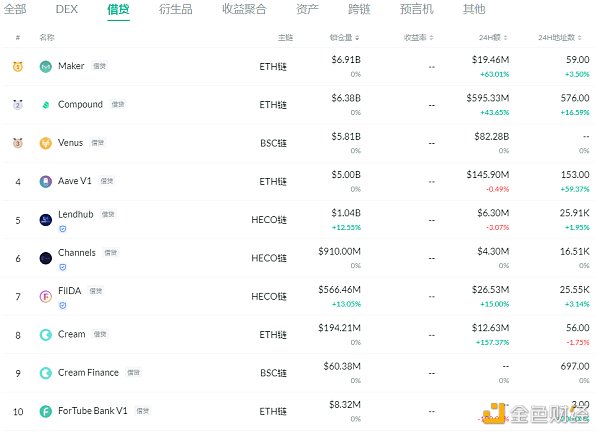This screenshot has height=435, width=600.
Task: Click the shield badge under Lendhub
Action: point(62,230)
